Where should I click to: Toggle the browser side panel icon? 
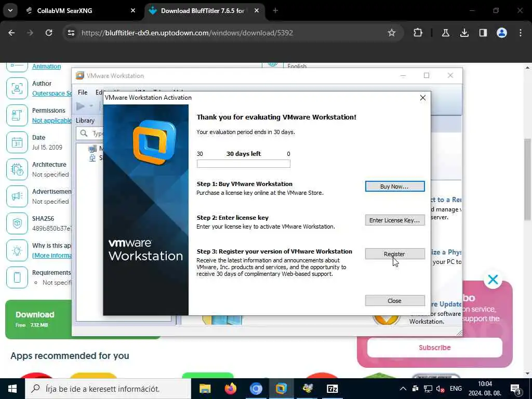point(483,33)
